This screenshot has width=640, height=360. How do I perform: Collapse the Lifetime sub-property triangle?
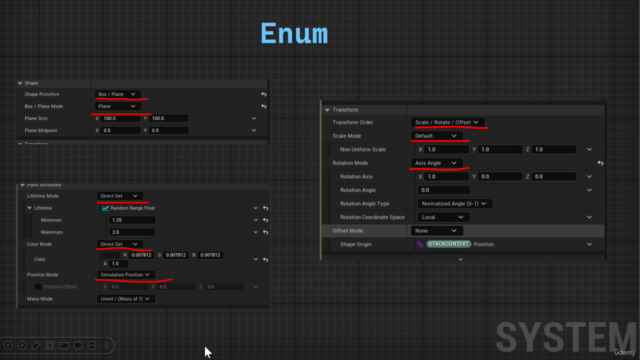pyautogui.click(x=29, y=208)
